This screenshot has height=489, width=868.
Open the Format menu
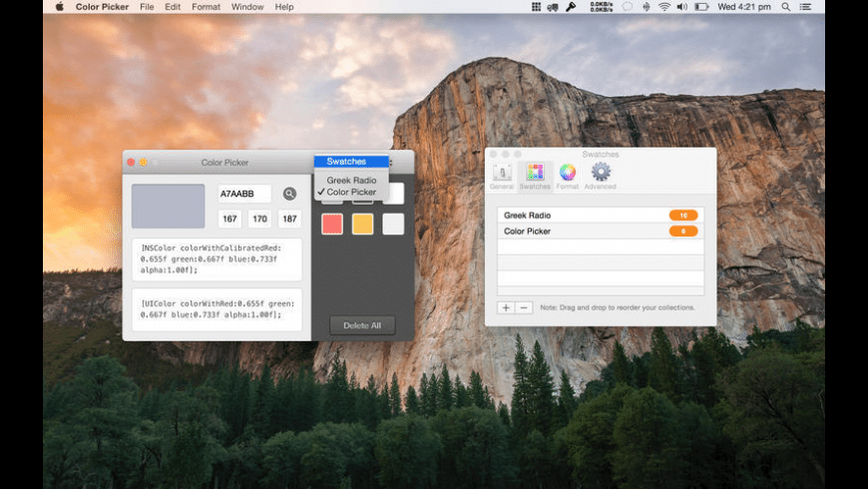click(206, 7)
